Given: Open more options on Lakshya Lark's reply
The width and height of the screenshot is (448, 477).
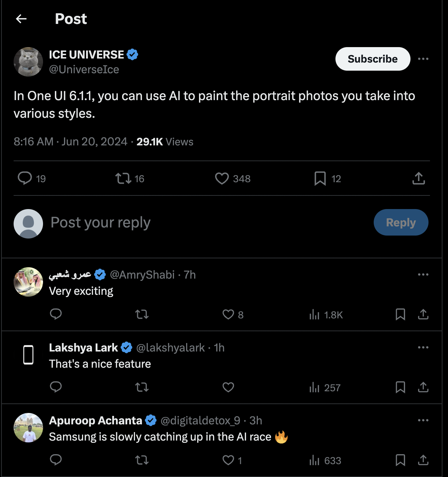Looking at the screenshot, I should coord(423,347).
